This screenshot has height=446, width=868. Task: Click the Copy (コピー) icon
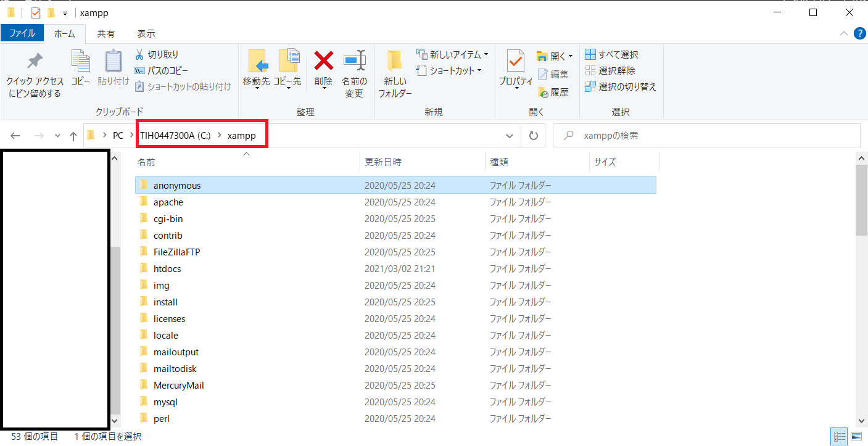tap(80, 61)
